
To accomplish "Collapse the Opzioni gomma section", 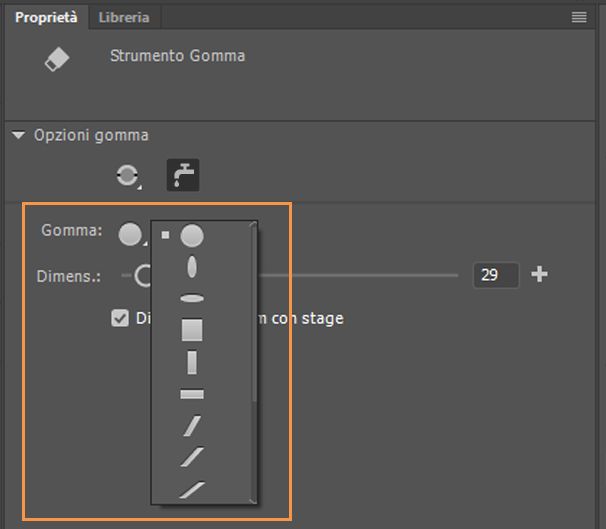I will tap(18, 135).
